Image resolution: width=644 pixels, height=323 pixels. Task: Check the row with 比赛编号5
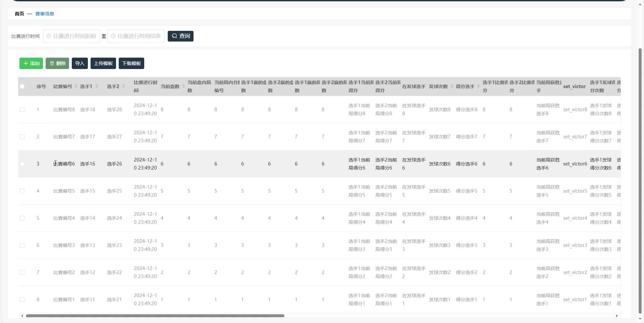click(22, 191)
